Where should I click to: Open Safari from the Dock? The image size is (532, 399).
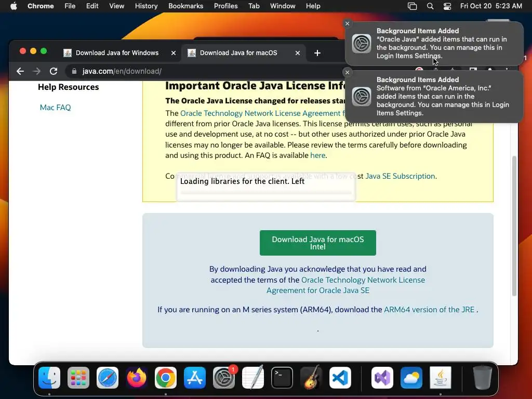108,378
